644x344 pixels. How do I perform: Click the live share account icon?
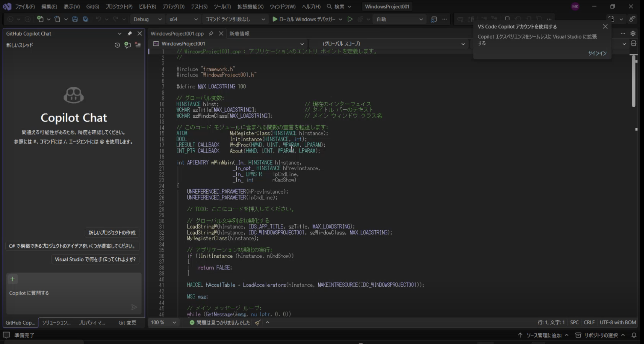pyautogui.click(x=632, y=19)
